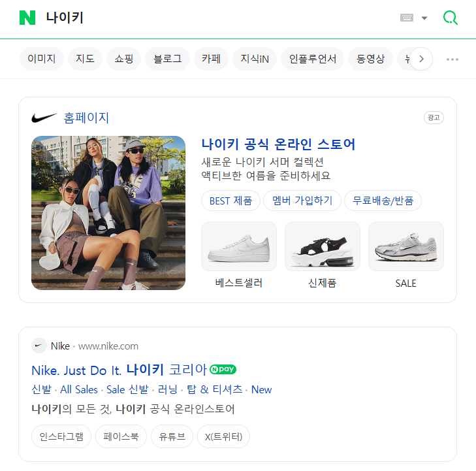The width and height of the screenshot is (476, 471).
Task: Open the New sublink
Action: pyautogui.click(x=261, y=389)
